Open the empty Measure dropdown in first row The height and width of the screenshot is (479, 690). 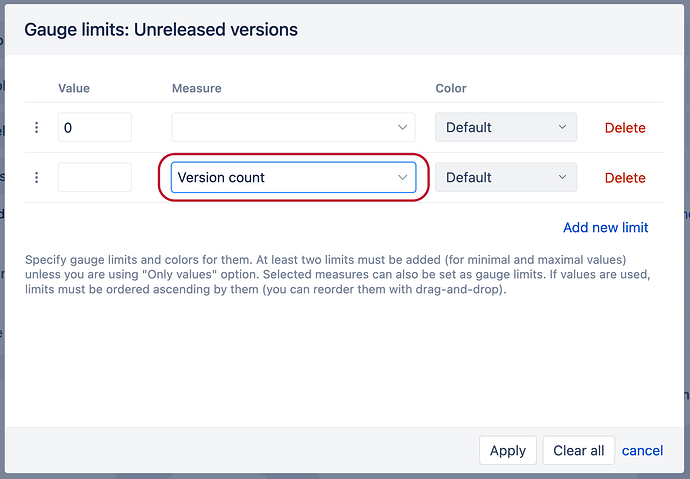tap(283, 128)
